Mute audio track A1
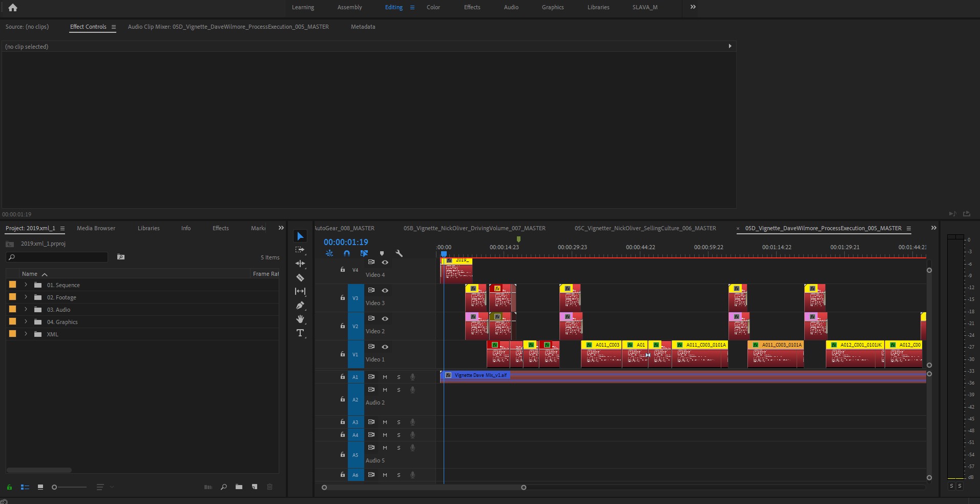The width and height of the screenshot is (980, 504). click(x=385, y=377)
